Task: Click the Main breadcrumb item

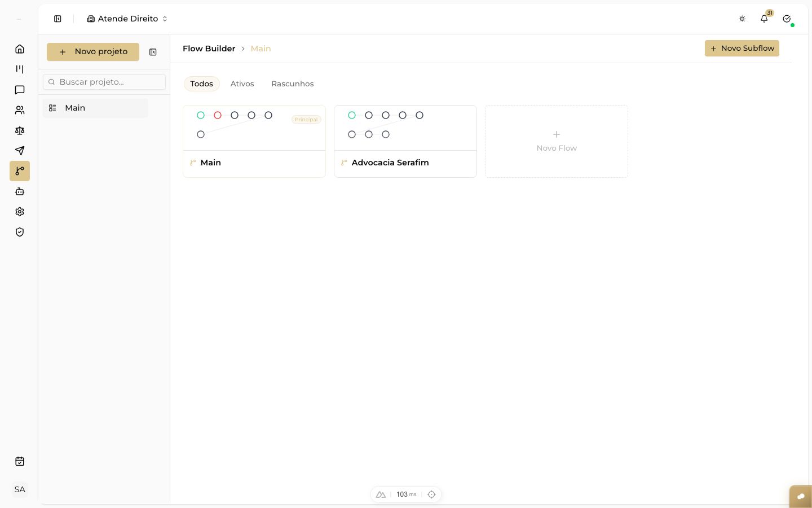Action: [x=261, y=49]
